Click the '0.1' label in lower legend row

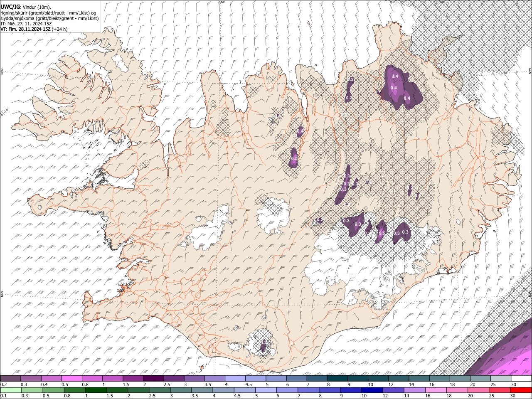[3, 396]
